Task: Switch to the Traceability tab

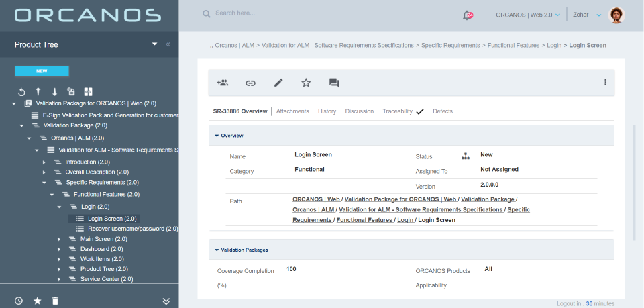Action: (x=397, y=111)
